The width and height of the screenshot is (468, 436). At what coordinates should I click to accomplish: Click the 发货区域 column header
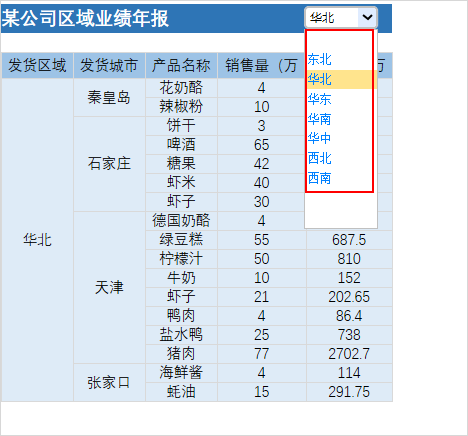coord(37,65)
